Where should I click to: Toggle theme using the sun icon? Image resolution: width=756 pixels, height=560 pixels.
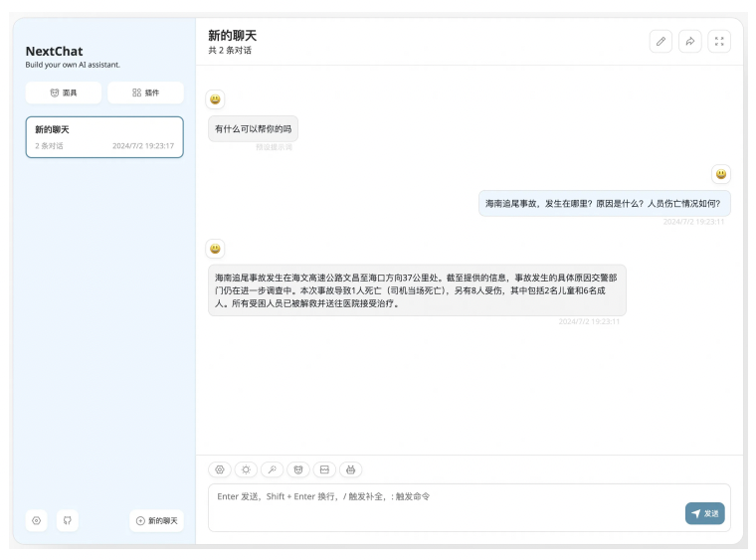click(x=246, y=469)
